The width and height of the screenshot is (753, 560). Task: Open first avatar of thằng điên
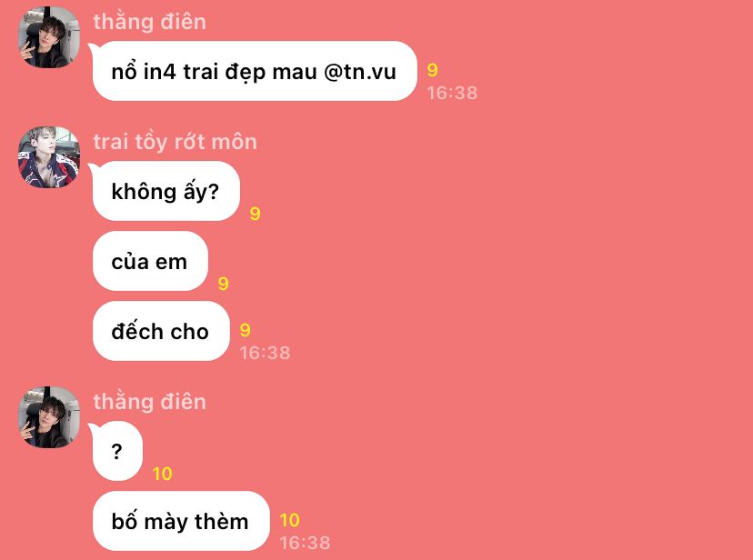pos(49,37)
